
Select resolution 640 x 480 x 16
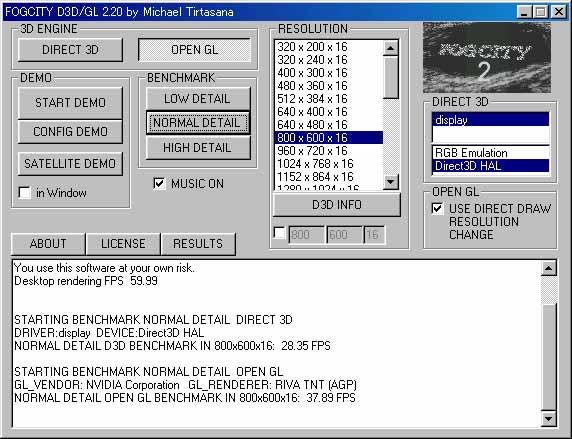[x=328, y=125]
